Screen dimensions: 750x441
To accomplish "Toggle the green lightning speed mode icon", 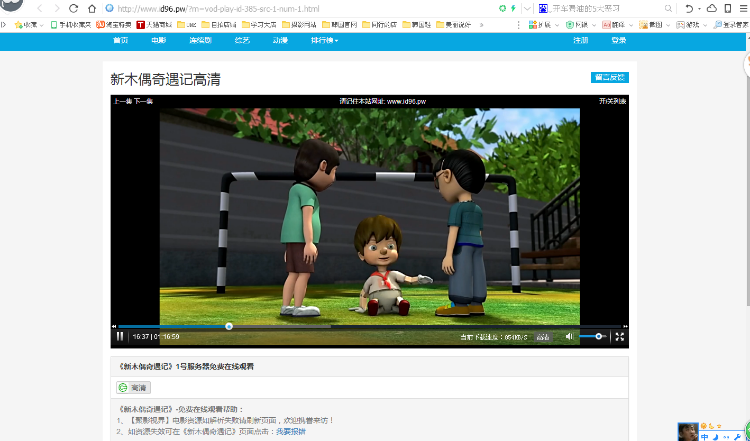I will 514,8.
